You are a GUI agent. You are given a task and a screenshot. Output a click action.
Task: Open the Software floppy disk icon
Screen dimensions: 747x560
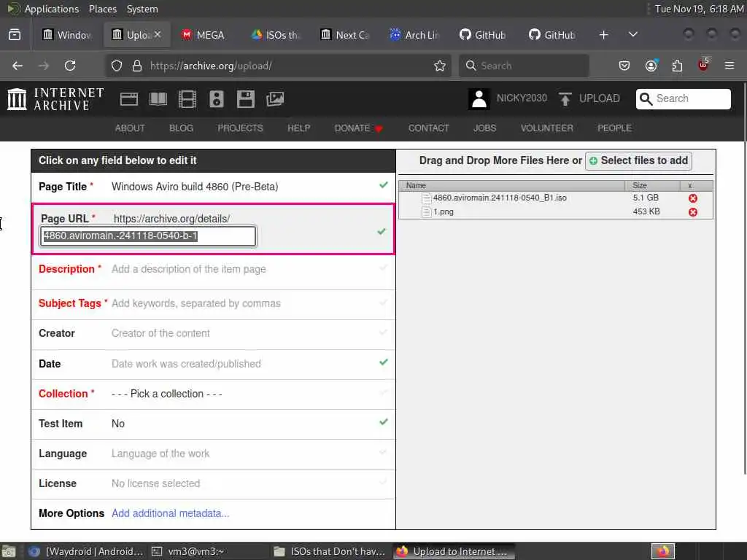[x=245, y=99]
